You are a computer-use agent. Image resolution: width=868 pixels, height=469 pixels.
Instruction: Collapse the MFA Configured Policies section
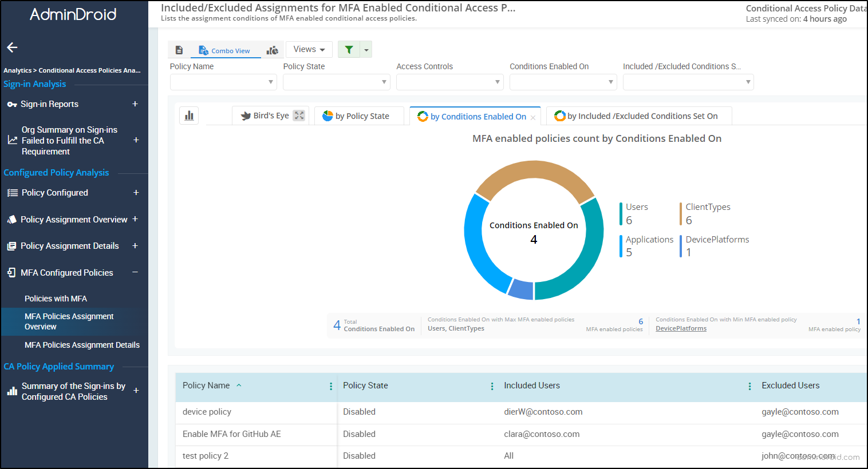(135, 272)
